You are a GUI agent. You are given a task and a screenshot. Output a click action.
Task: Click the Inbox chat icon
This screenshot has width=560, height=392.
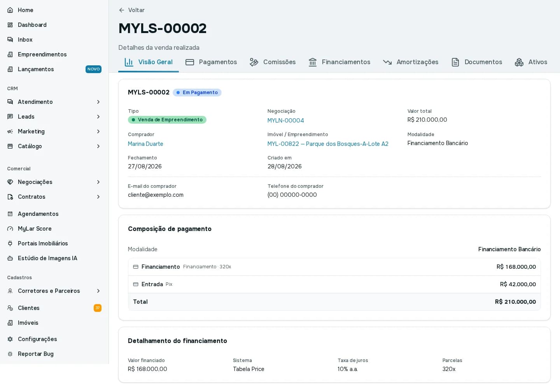pos(10,40)
